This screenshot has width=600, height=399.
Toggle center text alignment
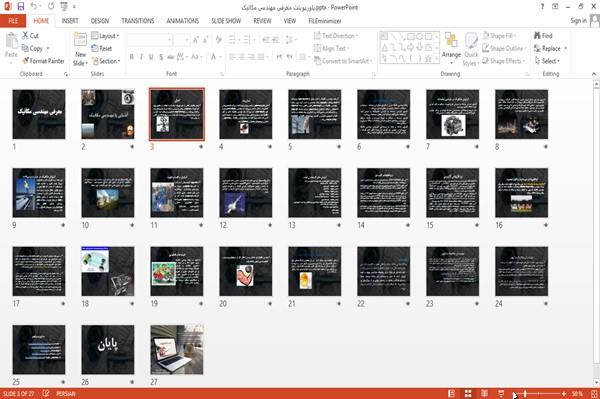[x=241, y=57]
